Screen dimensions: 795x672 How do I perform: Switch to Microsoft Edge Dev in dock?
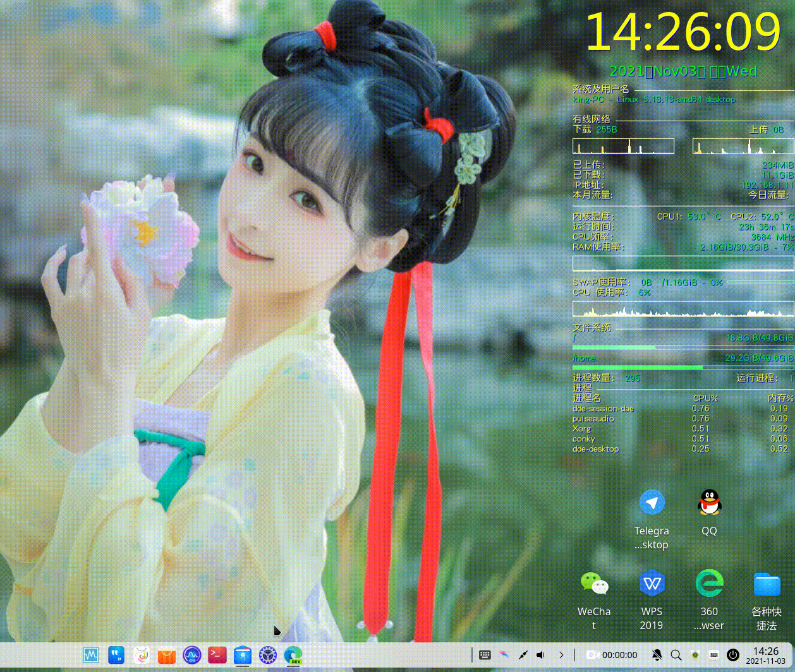tap(293, 655)
